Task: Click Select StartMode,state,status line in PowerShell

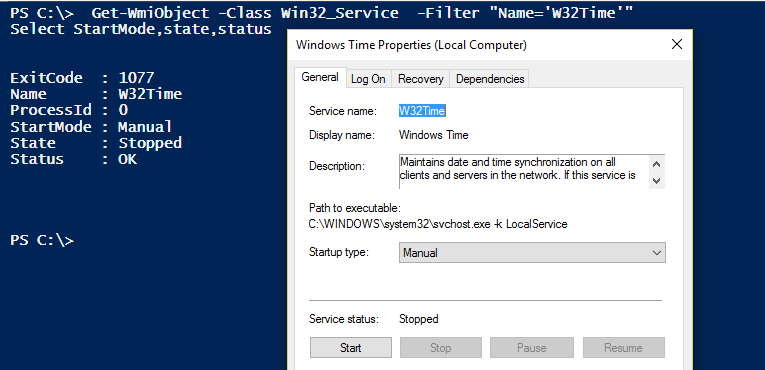Action: click(x=141, y=29)
